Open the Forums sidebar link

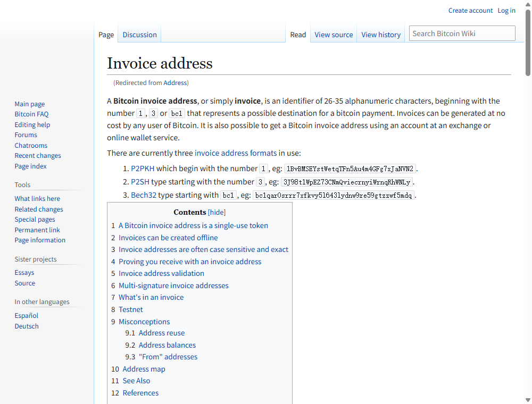(x=26, y=135)
